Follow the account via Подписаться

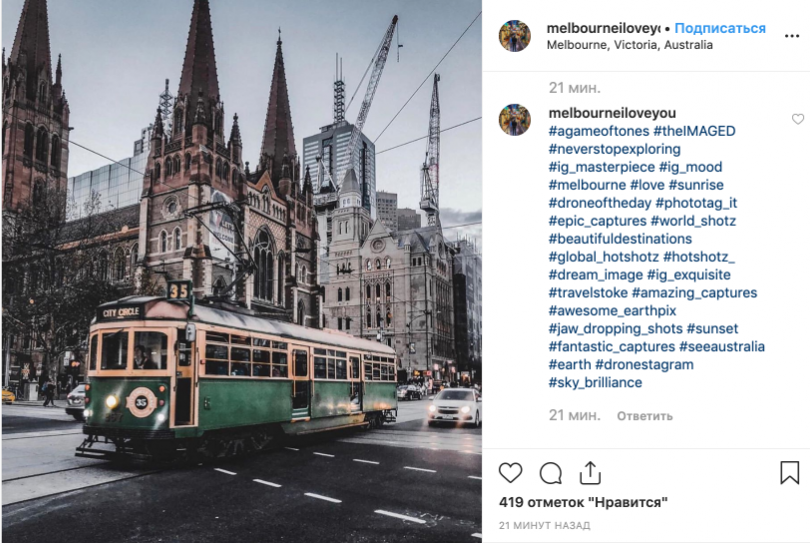pos(720,28)
